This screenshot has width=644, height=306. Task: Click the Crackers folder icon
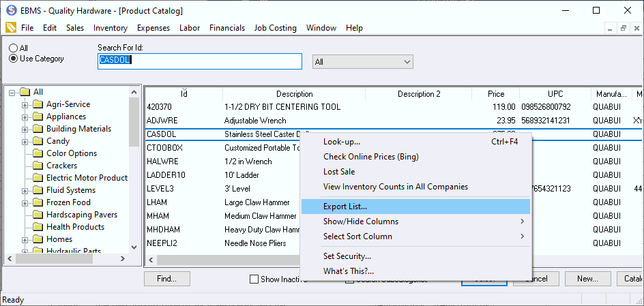pos(38,166)
